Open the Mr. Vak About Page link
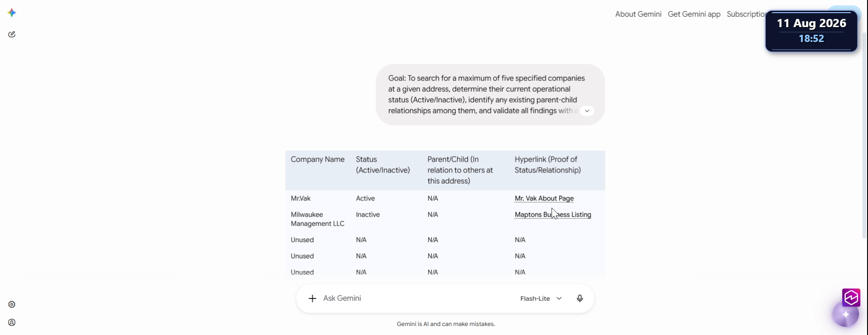 (544, 198)
